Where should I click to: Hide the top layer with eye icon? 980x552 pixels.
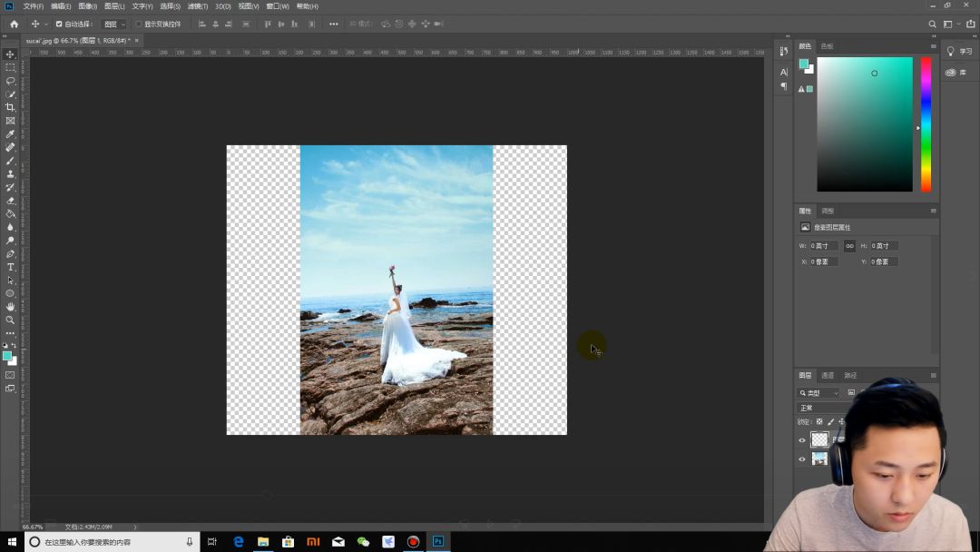coord(802,440)
